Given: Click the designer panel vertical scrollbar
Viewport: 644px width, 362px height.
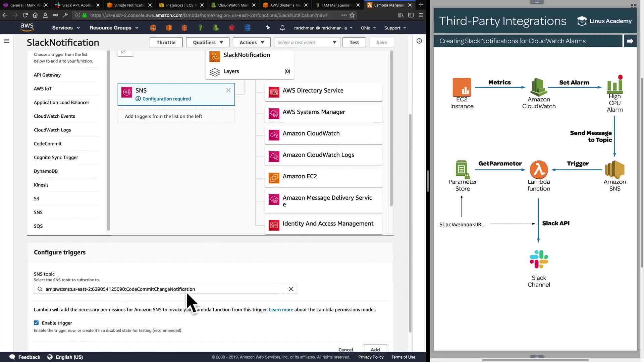Looking at the screenshot, I should click(391, 127).
